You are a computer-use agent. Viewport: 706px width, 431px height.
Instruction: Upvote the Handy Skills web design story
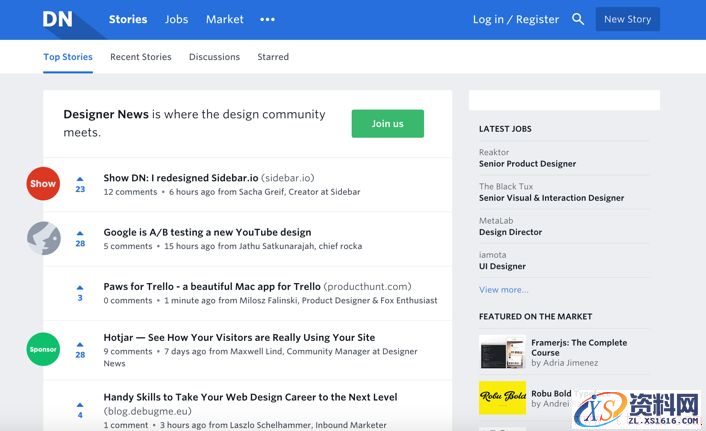tap(80, 404)
